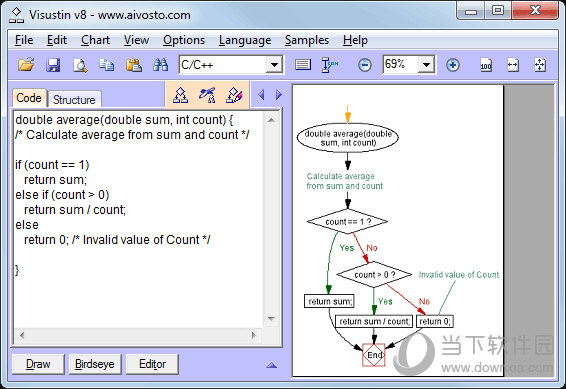The image size is (566, 389).
Task: Click the fit whole chart icon
Action: coord(540,65)
